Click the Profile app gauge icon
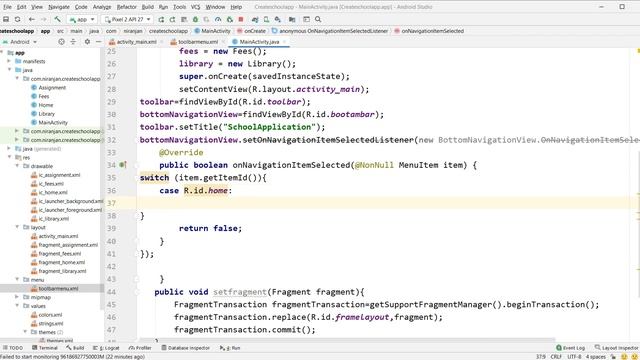The width and height of the screenshot is (640, 360). [218, 19]
